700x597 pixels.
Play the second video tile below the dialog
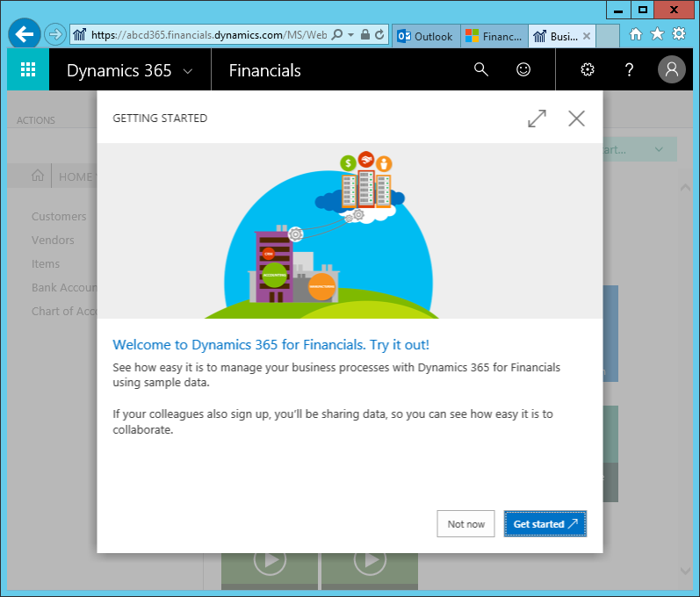370,559
